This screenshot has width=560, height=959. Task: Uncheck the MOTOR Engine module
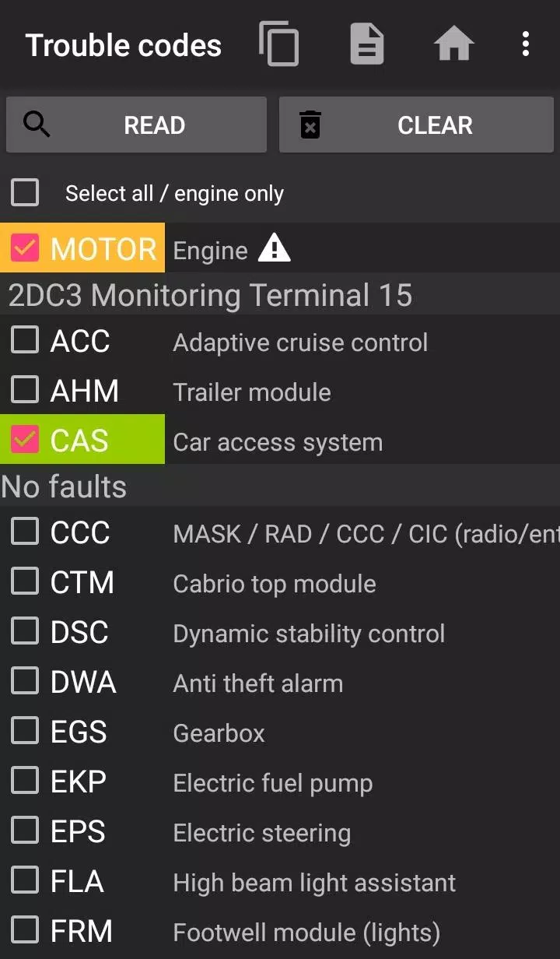coord(24,248)
